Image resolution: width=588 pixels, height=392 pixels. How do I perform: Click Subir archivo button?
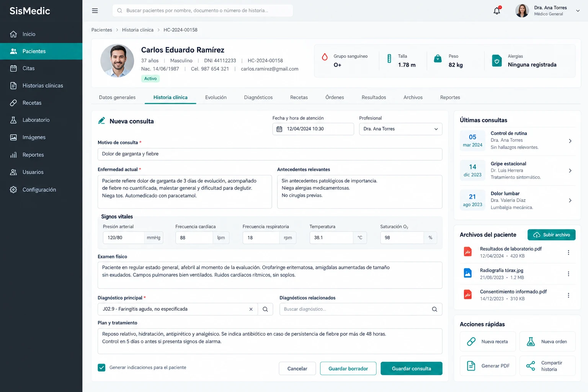(x=551, y=235)
